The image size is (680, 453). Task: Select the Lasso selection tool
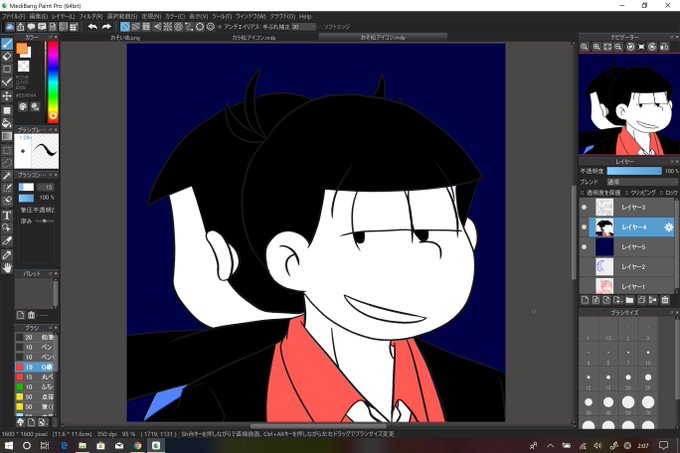click(x=7, y=163)
